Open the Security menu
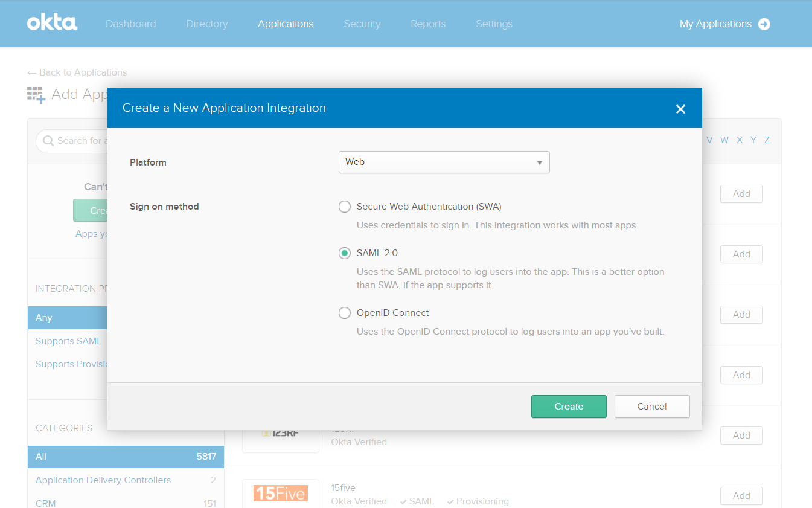 362,24
